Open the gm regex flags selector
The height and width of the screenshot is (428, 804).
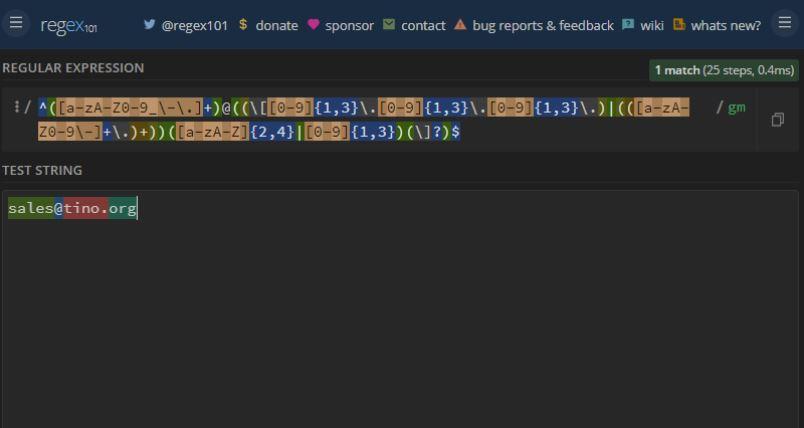(737, 108)
